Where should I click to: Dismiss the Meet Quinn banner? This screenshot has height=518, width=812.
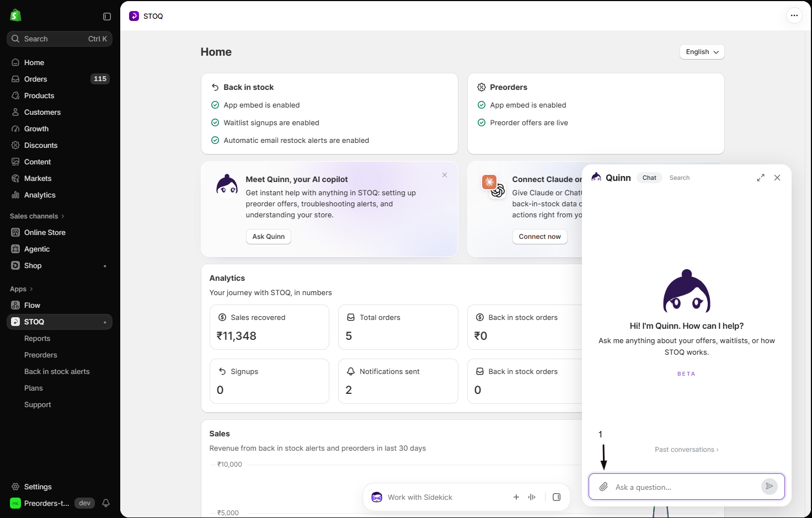pyautogui.click(x=445, y=175)
